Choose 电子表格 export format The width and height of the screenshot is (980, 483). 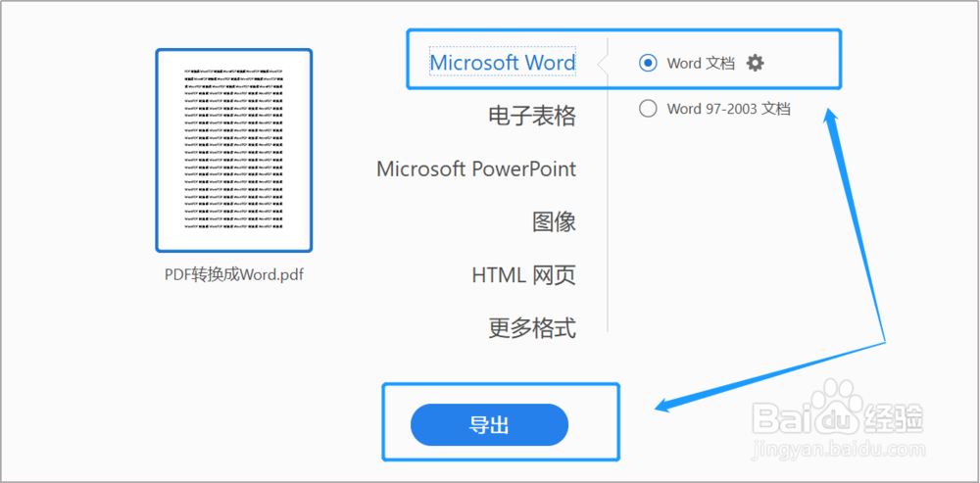pos(532,116)
